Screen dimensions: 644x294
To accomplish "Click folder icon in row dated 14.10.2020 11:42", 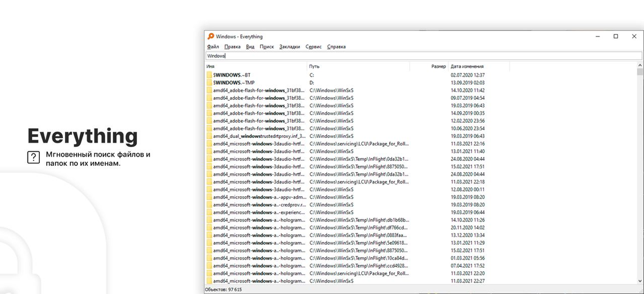I will [209, 91].
